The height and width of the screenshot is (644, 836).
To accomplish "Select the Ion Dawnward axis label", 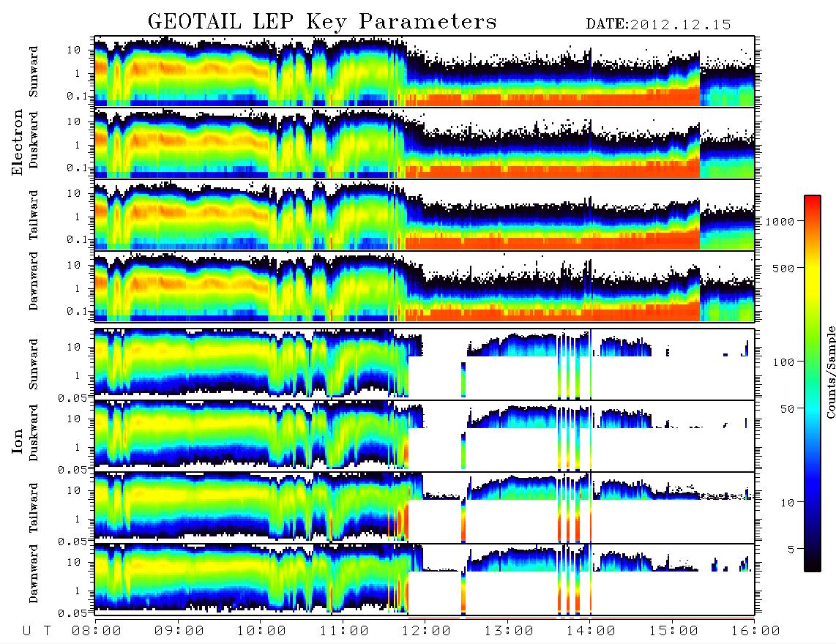I will [34, 574].
